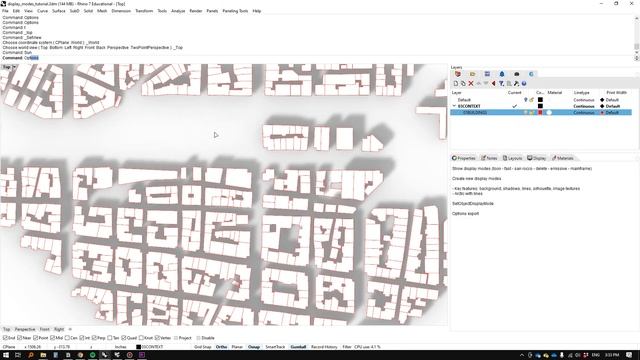
Task: Open File Explorer from the taskbar
Action: (x=43, y=355)
